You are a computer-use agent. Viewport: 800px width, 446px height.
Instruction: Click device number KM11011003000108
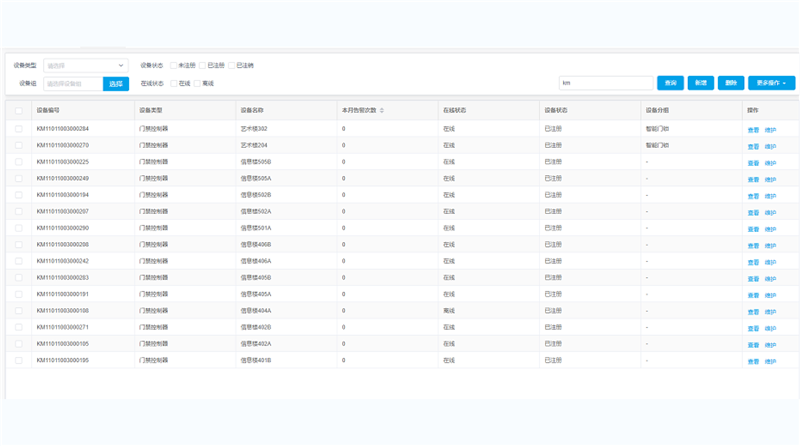click(63, 311)
